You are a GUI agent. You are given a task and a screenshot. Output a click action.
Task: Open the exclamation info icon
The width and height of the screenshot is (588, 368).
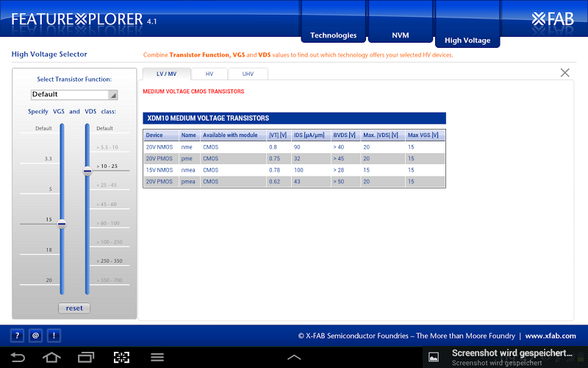[x=54, y=336]
